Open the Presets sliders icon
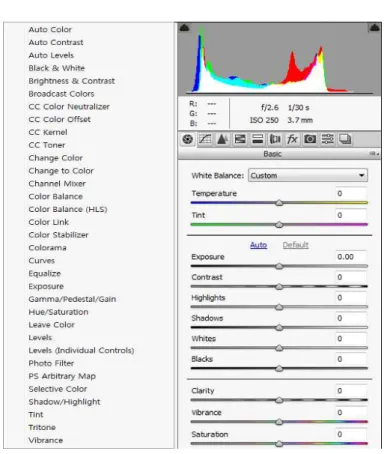 pyautogui.click(x=327, y=139)
